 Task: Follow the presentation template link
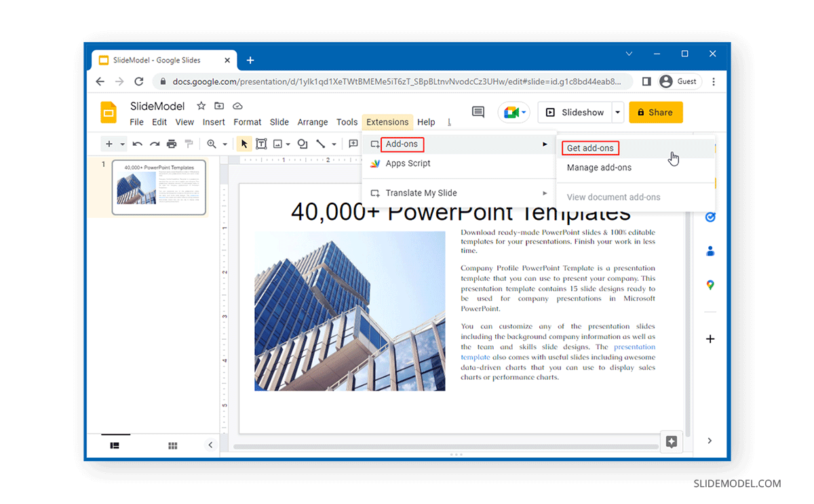[x=558, y=352]
